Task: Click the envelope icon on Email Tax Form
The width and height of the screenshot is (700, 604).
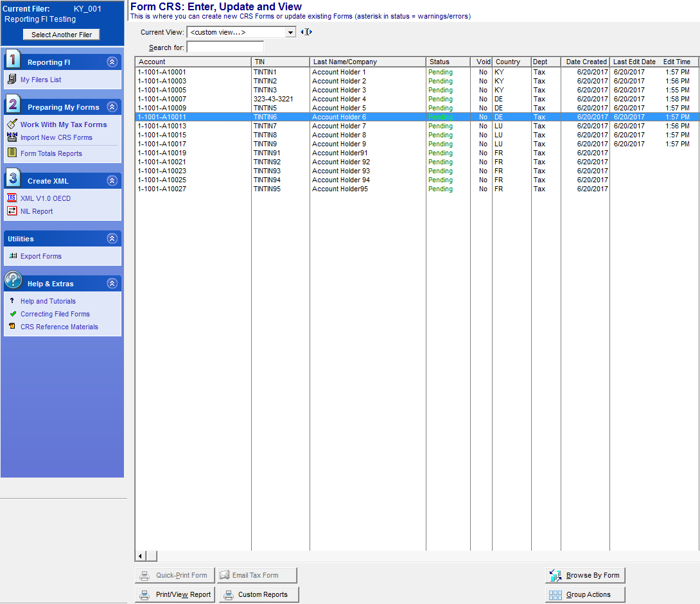Action: (223, 574)
